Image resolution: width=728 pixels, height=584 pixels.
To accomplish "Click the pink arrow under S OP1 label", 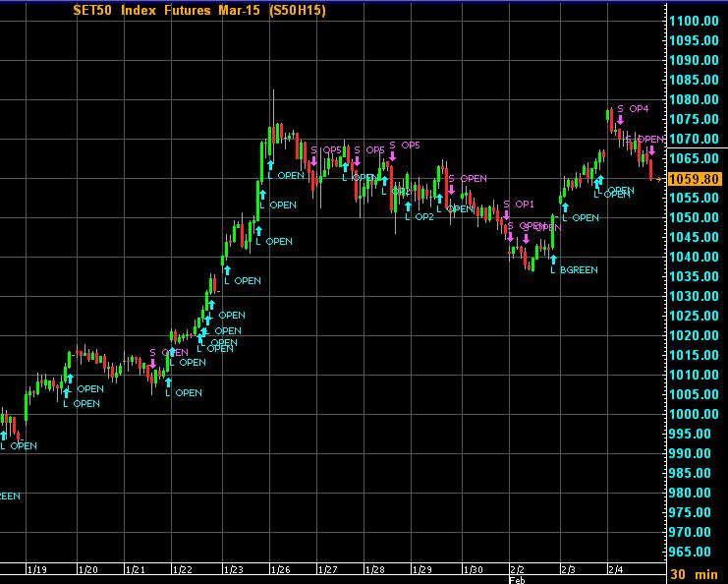I will click(x=507, y=215).
